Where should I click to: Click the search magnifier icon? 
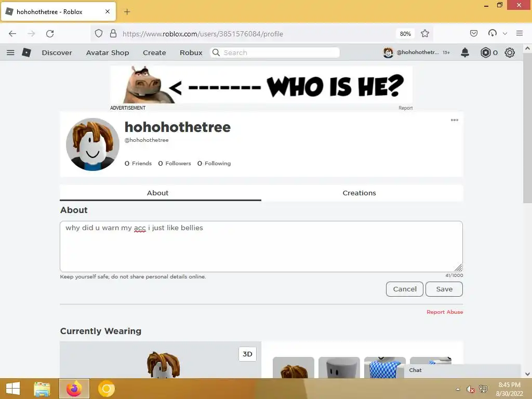[x=216, y=52]
